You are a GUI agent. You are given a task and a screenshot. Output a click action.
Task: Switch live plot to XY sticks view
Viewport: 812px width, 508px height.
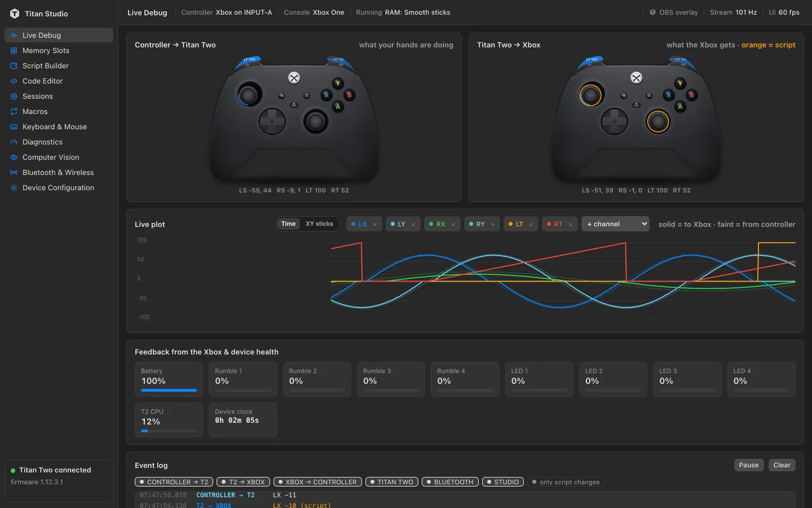319,224
